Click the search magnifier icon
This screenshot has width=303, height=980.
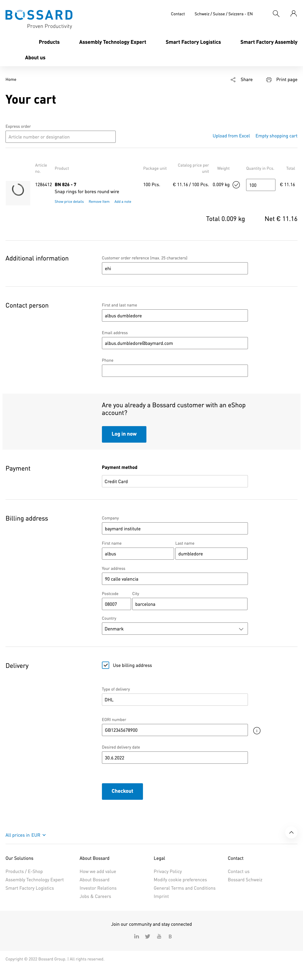pos(276,14)
